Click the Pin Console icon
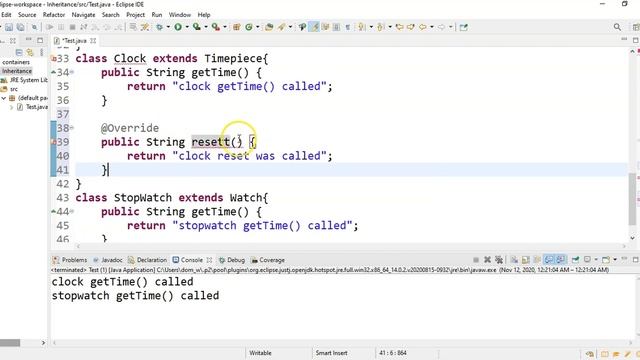Image resolution: width=640 pixels, height=360 pixels. pyautogui.click(x=576, y=260)
